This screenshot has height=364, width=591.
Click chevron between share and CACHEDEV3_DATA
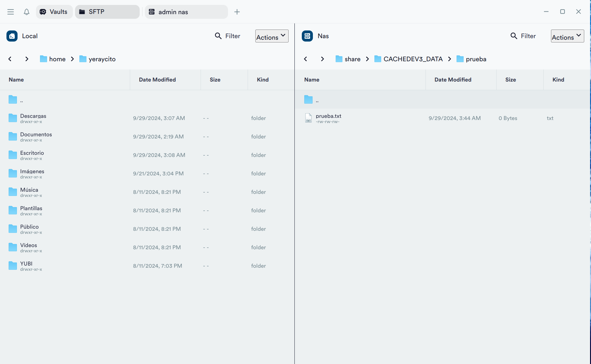(x=367, y=59)
